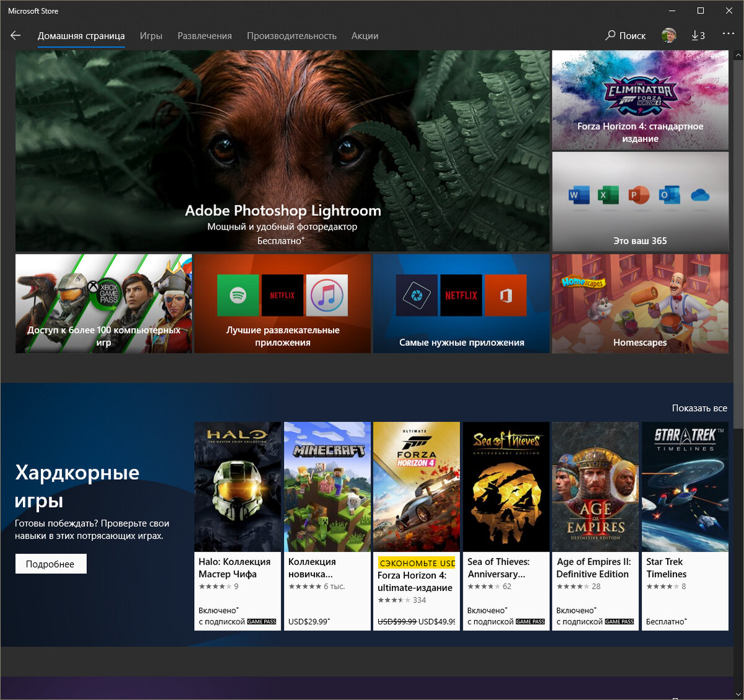Switch to Домашняя страница tab
The height and width of the screenshot is (700, 744).
click(81, 36)
